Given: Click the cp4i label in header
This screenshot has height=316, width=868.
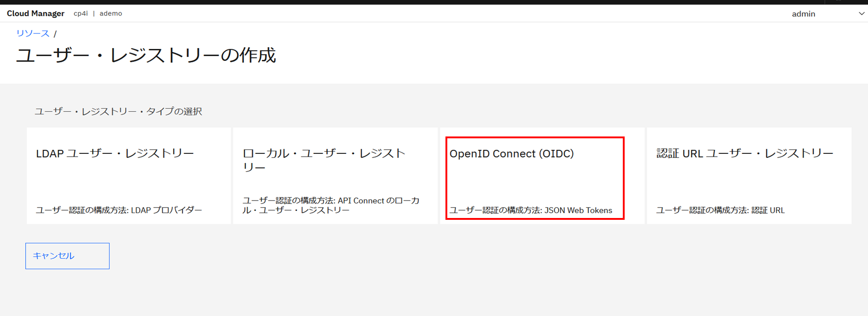Looking at the screenshot, I should pyautogui.click(x=81, y=13).
